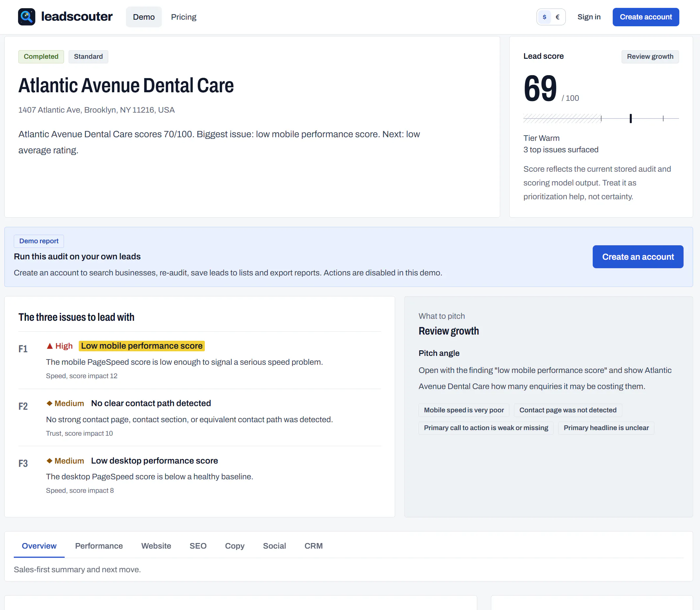Viewport: 700px width, 610px height.
Task: Click the lead score progress bar marker
Action: [x=630, y=119]
